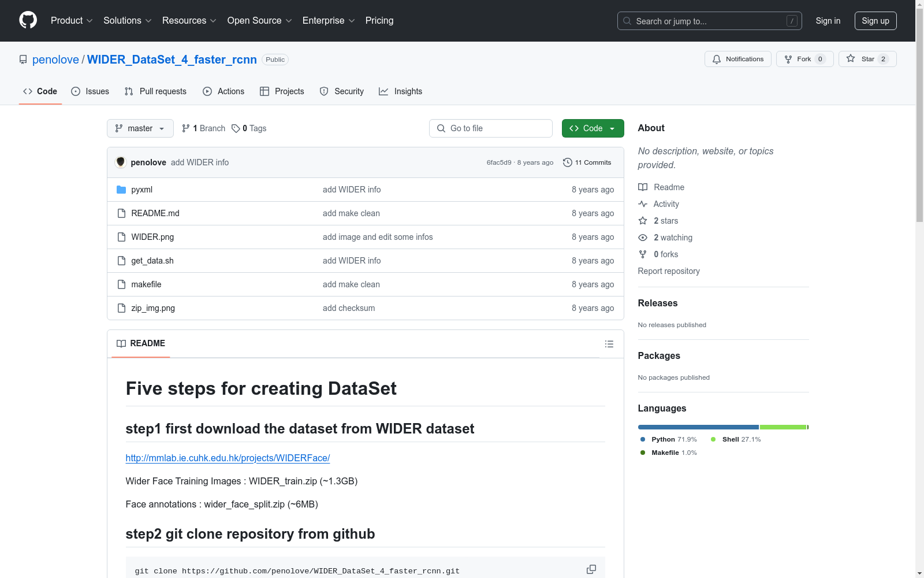Switch to the Actions tab

(x=223, y=91)
